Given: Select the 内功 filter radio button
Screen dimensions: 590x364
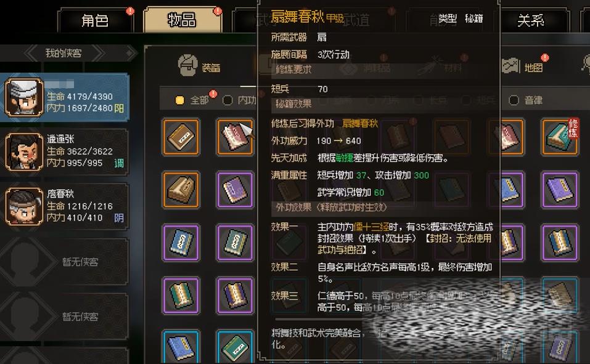Looking at the screenshot, I should click(x=227, y=100).
